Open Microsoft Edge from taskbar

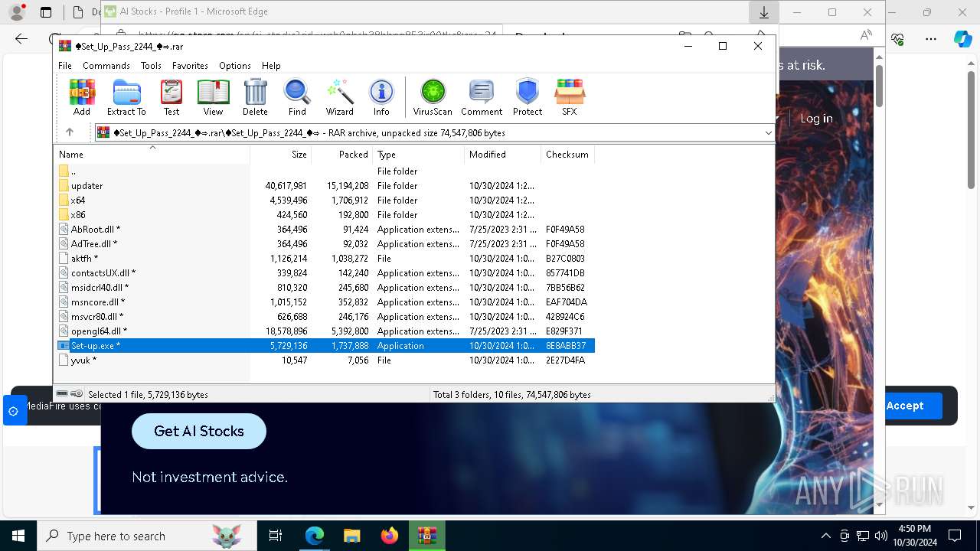click(315, 536)
